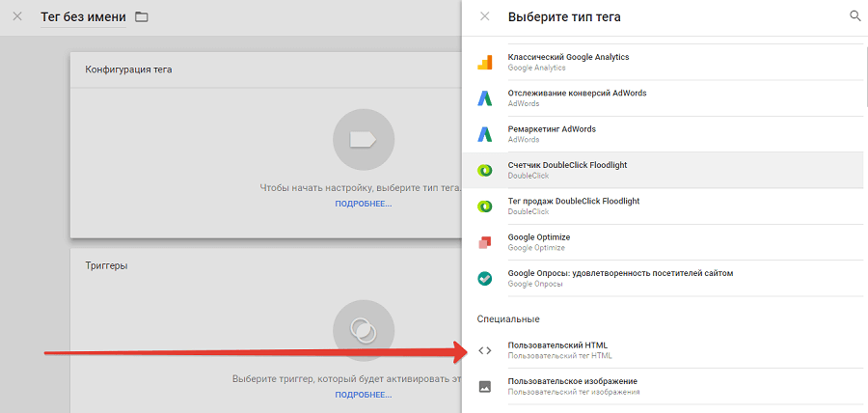This screenshot has height=413, width=868.
Task: Click the AdWords Remarketing icon
Action: [485, 134]
